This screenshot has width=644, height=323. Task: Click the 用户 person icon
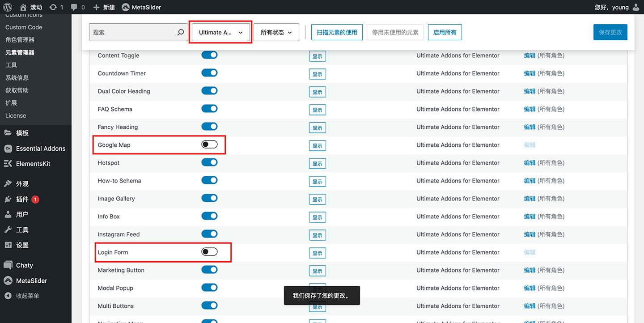coord(8,215)
